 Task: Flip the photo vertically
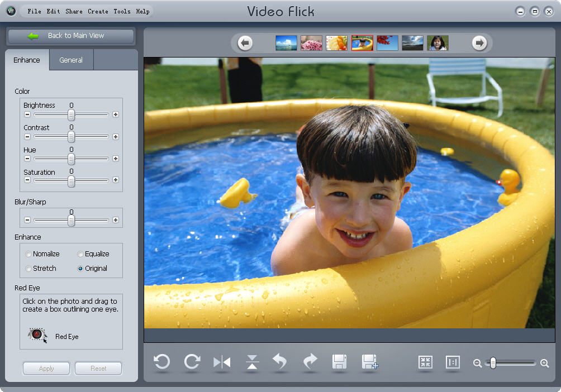pos(252,362)
